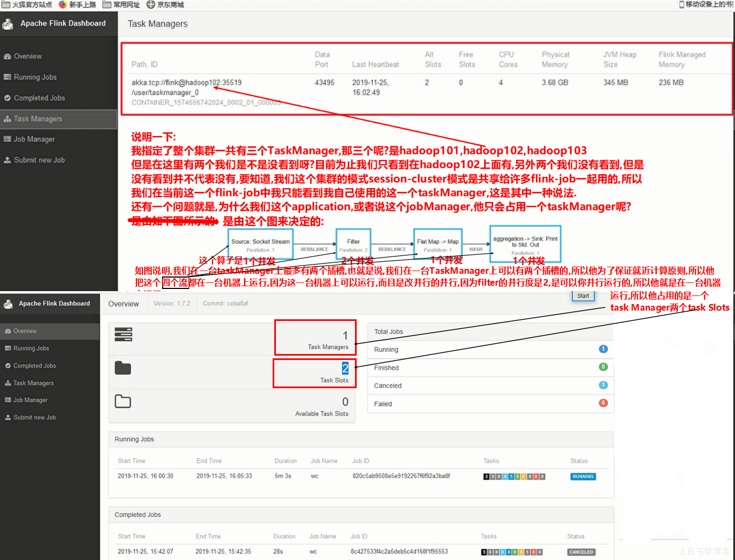The height and width of the screenshot is (560, 735).
Task: Click the Submit new Job upload icon, upper sidebar
Action: point(8,160)
